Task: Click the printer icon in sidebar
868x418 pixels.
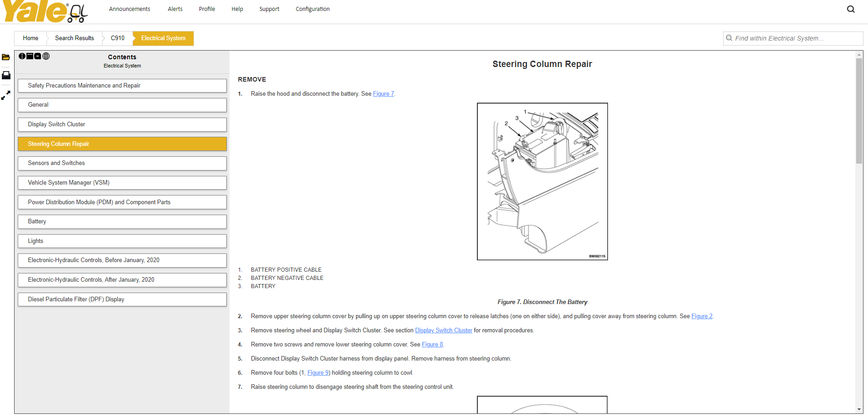Action: [x=6, y=75]
